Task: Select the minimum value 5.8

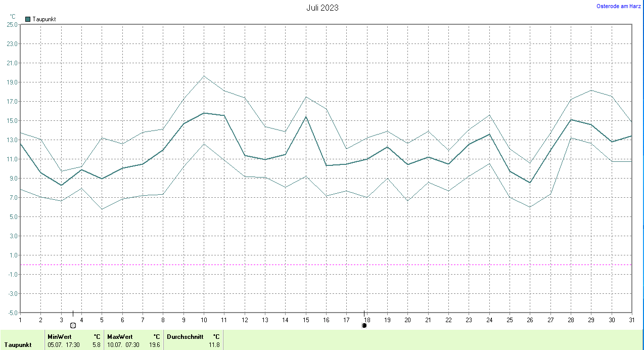Action: (96, 345)
